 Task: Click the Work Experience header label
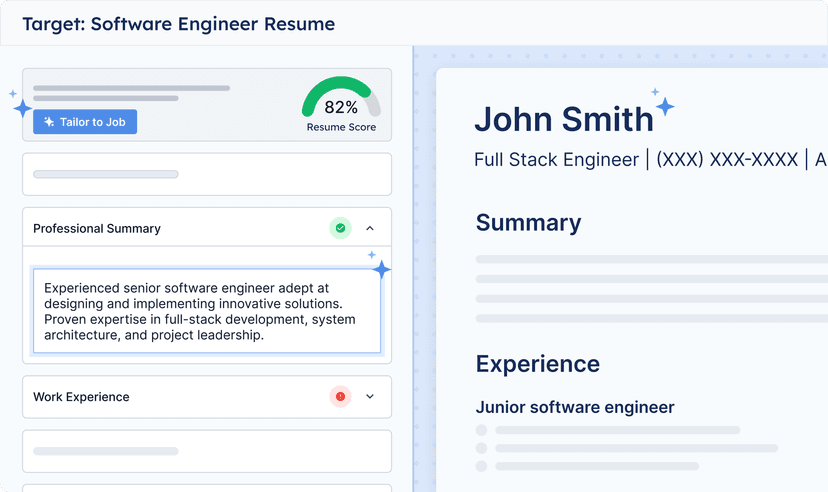coord(81,397)
